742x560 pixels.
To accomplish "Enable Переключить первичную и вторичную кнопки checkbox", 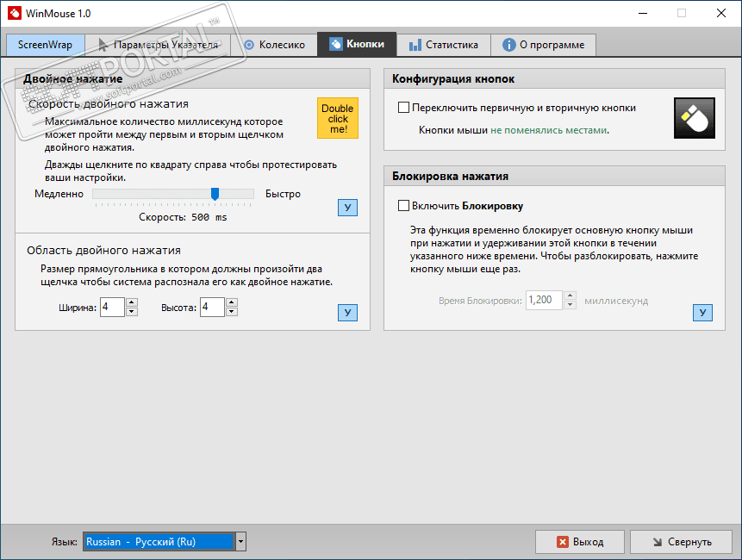I will coord(403,108).
